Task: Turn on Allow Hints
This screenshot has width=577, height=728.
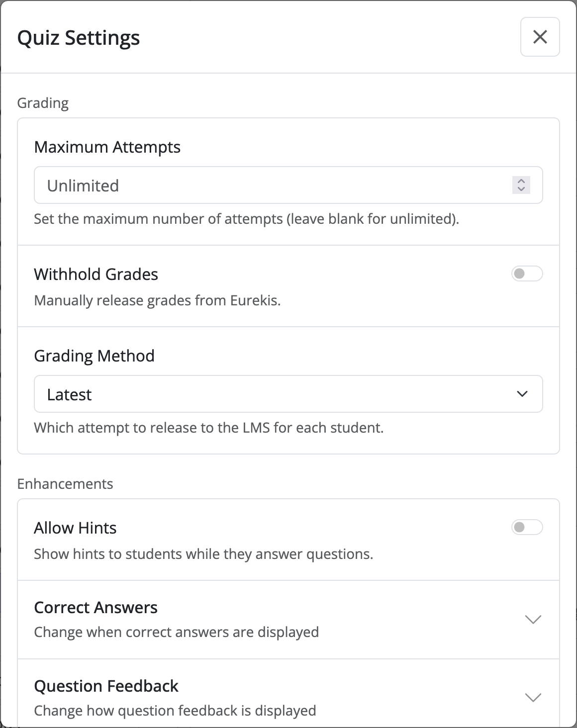Action: pos(528,527)
